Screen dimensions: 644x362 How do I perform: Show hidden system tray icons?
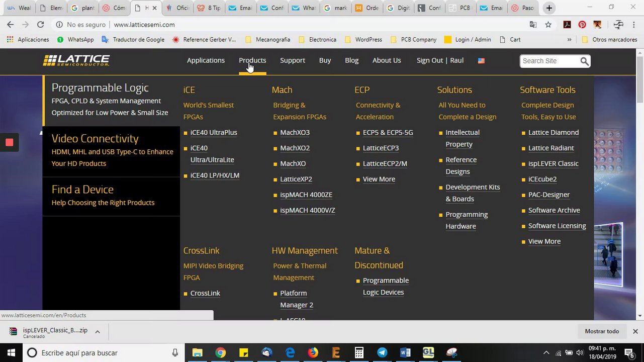point(546,352)
